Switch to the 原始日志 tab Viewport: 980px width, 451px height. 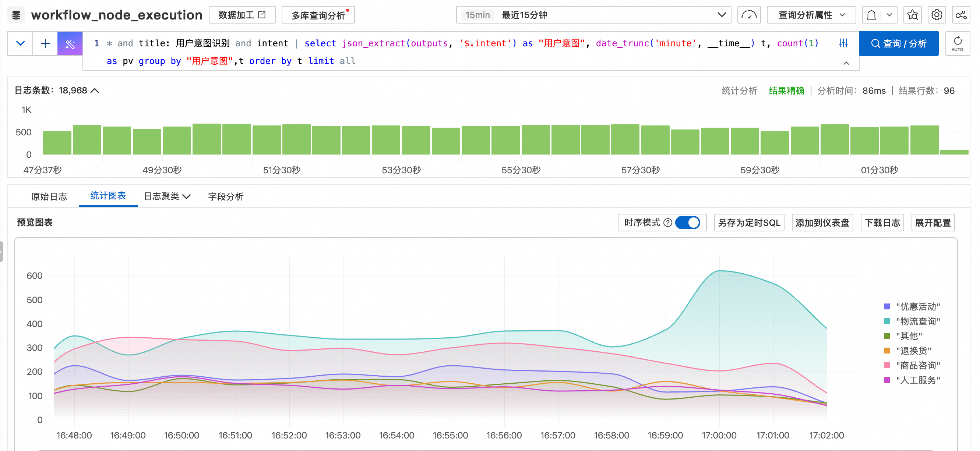[49, 196]
